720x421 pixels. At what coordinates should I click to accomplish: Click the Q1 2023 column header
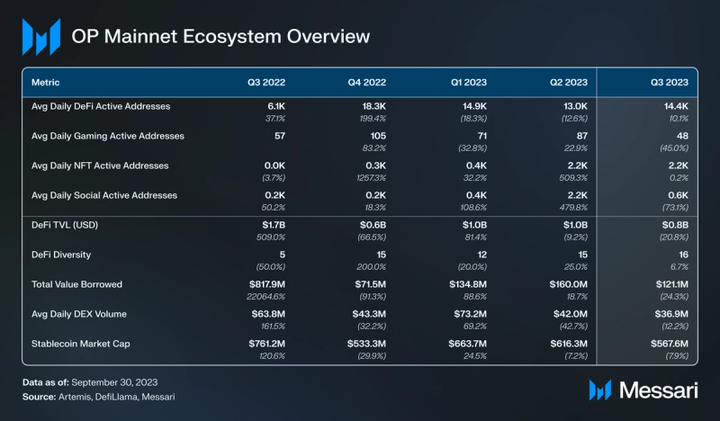coord(468,81)
